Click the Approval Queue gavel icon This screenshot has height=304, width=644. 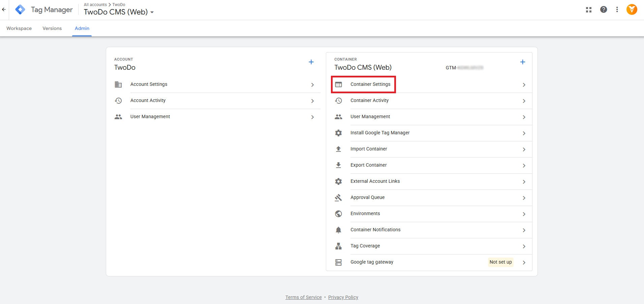click(338, 198)
